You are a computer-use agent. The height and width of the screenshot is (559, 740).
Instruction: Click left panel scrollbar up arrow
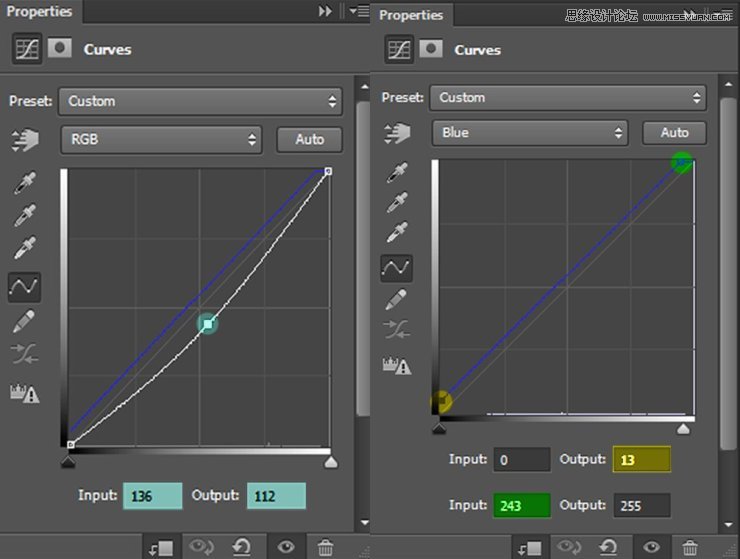pos(364,87)
